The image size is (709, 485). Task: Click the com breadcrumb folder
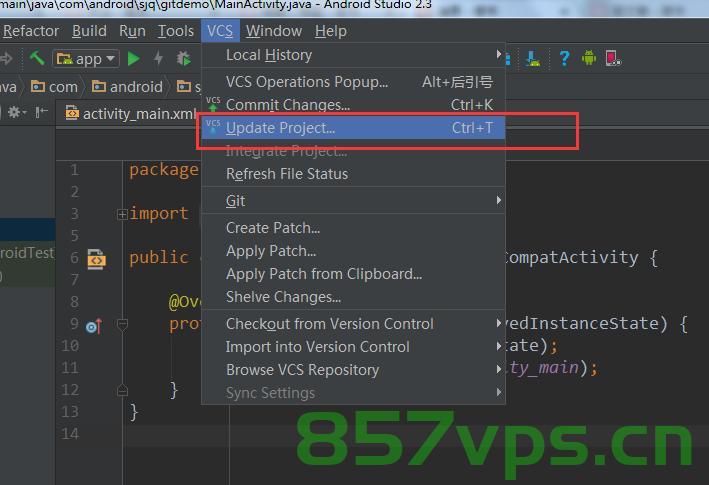coord(54,86)
